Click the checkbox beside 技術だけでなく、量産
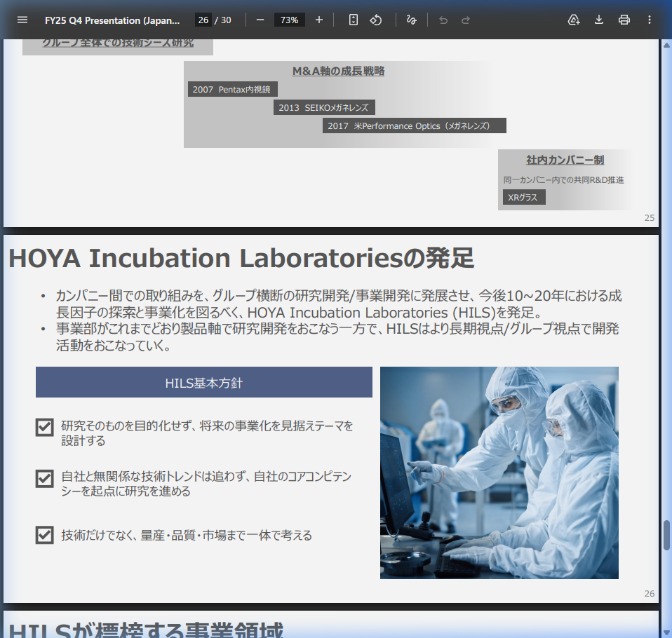 [45, 535]
